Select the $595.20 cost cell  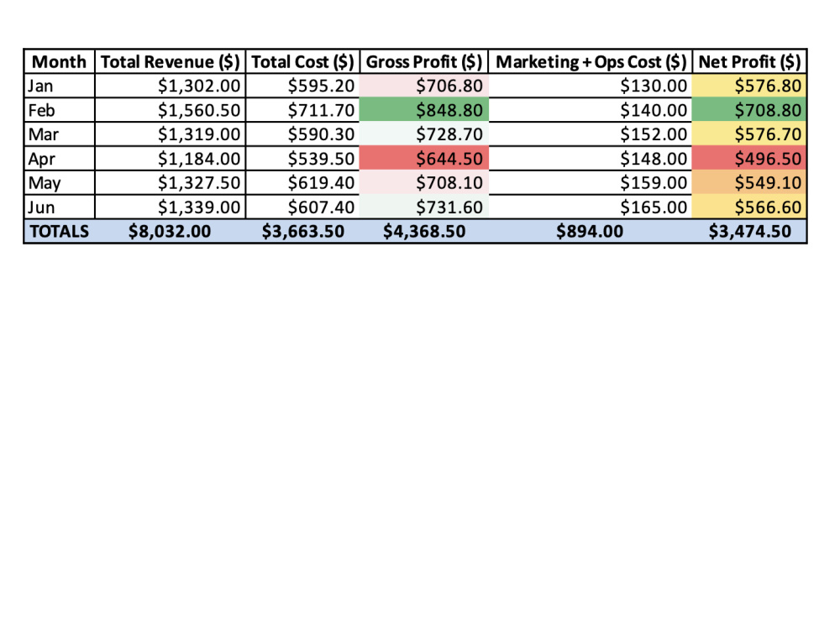tap(302, 86)
